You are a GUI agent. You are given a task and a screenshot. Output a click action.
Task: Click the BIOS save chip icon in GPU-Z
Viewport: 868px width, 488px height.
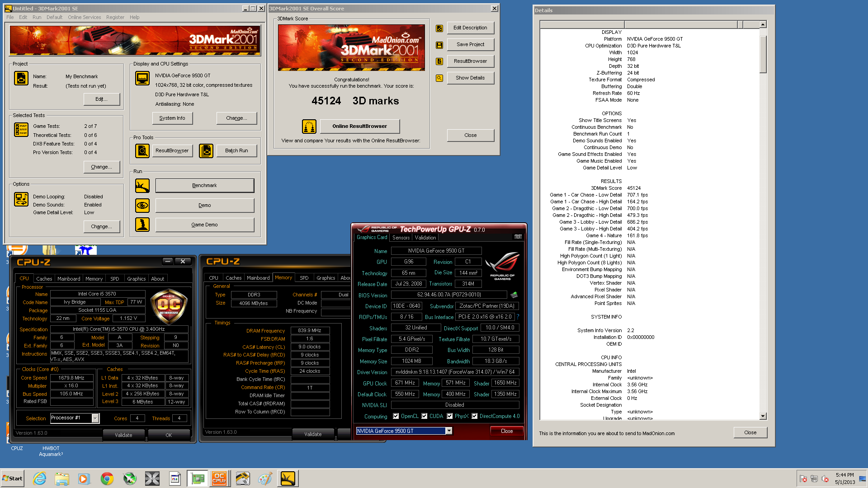514,295
